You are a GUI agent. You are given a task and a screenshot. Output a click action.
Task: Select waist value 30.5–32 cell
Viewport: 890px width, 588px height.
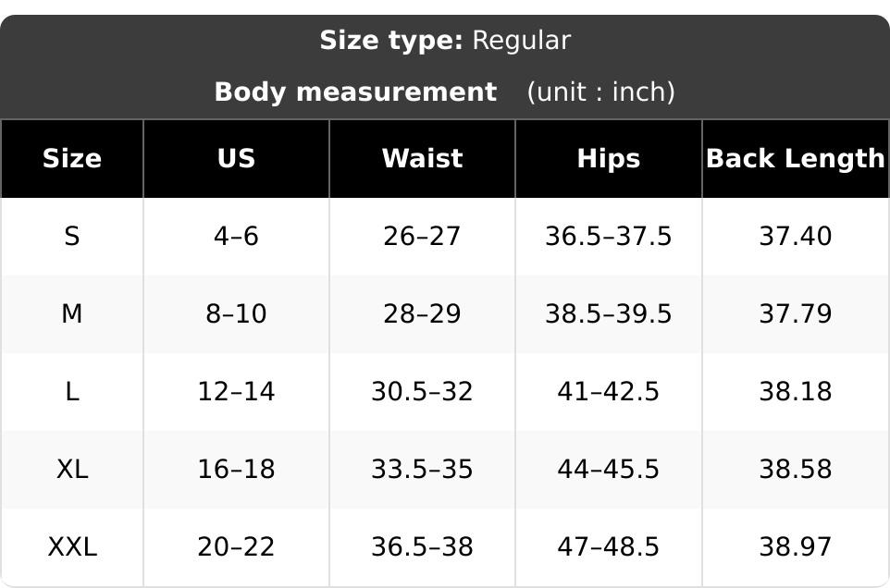[422, 392]
